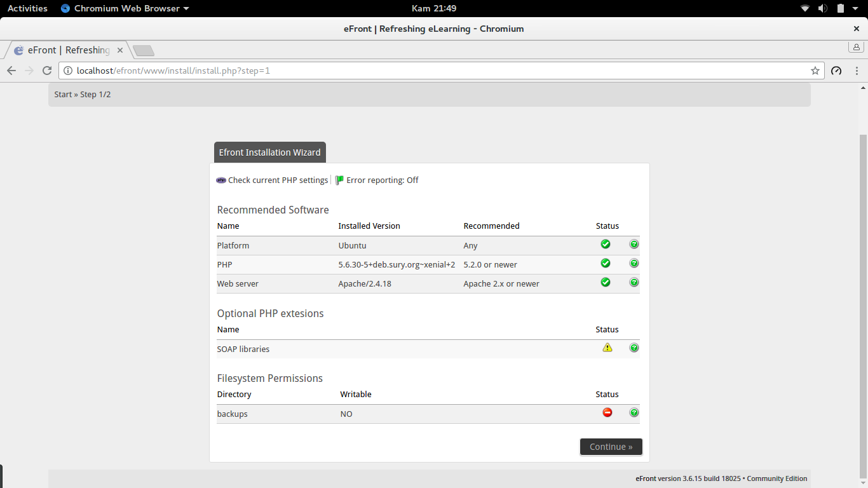Click the yellow warning icon for SOAP libraries
This screenshot has width=868, height=488.
[607, 348]
